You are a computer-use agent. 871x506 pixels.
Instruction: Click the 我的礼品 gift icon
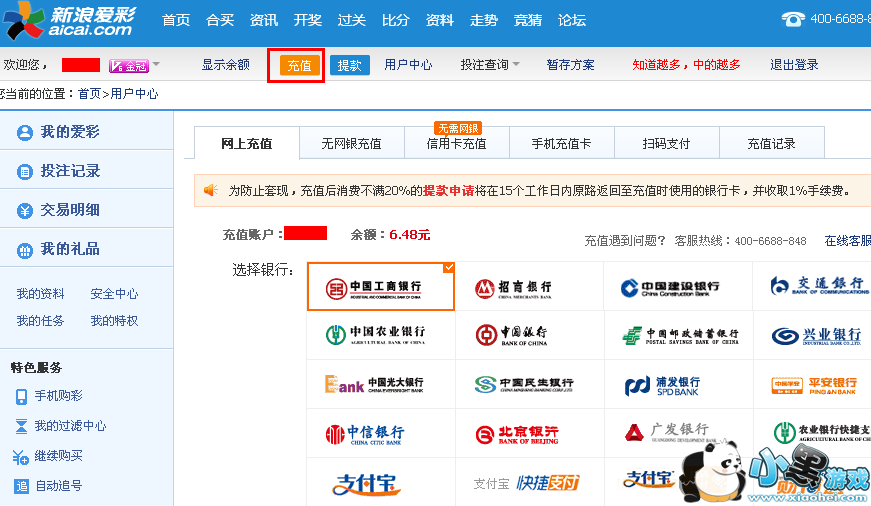(x=24, y=251)
